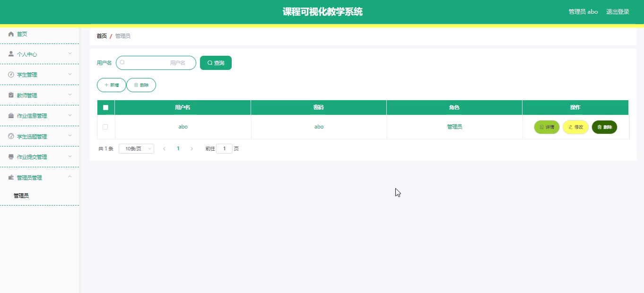This screenshot has width=644, height=293.
Task: Open the 个人中心 sidebar menu
Action: click(39, 54)
